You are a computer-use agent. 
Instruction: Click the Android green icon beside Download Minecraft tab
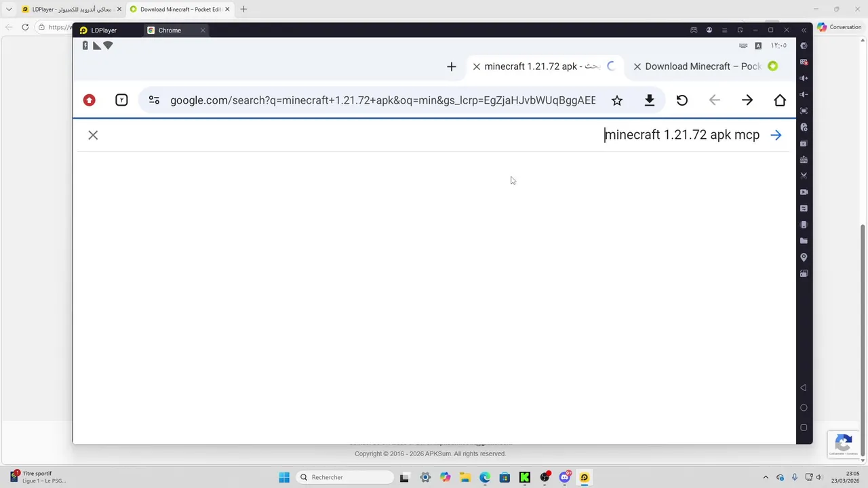point(772,66)
